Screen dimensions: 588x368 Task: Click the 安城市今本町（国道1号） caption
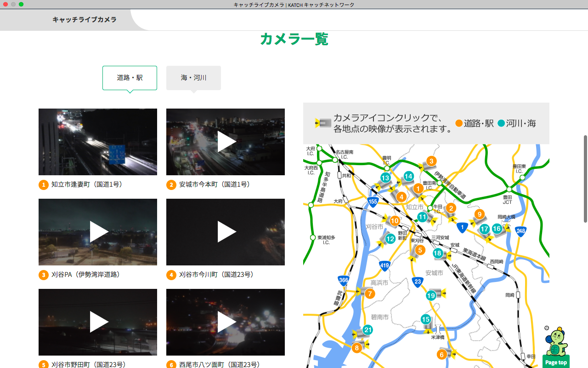click(215, 184)
